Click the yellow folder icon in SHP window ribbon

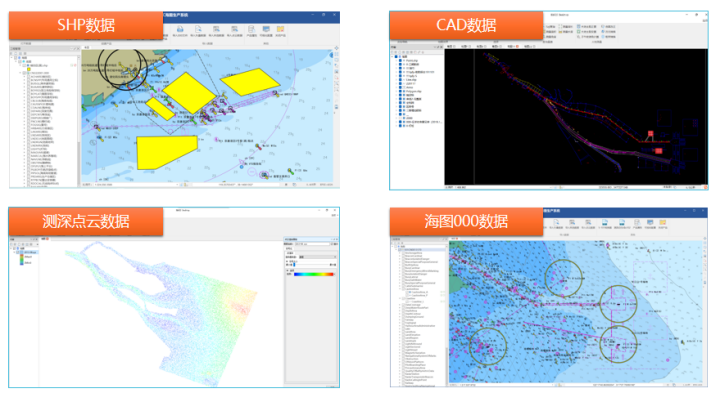pyautogui.click(x=280, y=29)
